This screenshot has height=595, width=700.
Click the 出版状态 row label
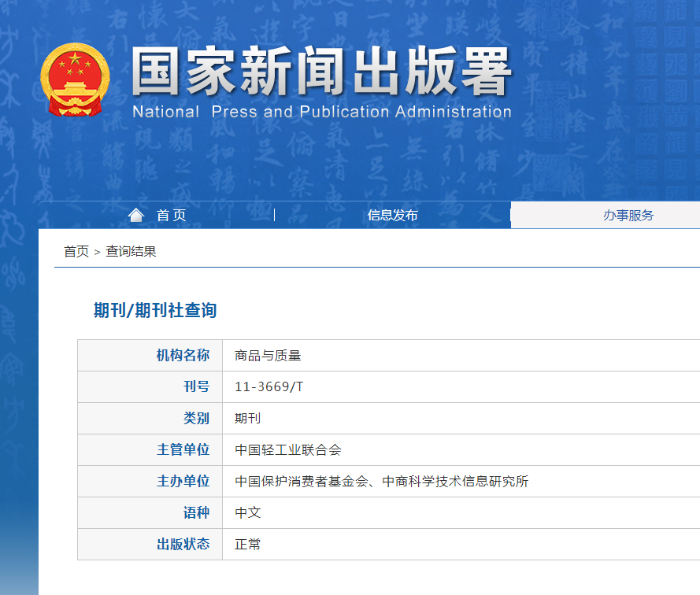(x=183, y=545)
